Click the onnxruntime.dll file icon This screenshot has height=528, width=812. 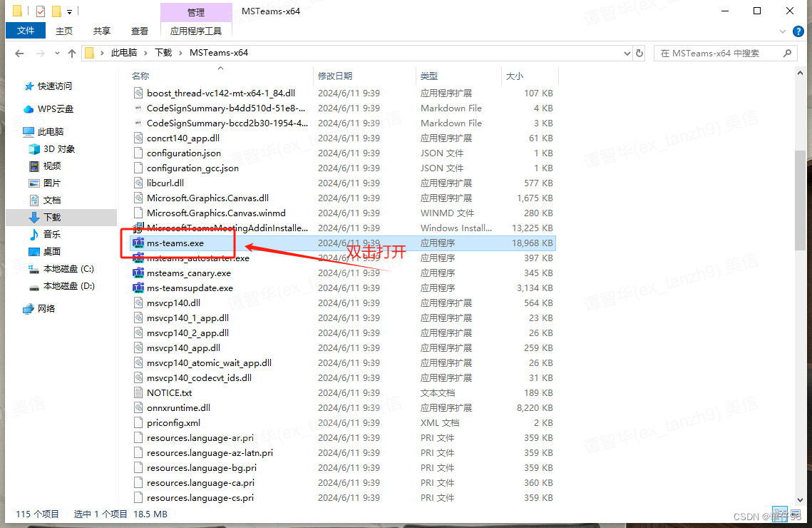(x=138, y=408)
